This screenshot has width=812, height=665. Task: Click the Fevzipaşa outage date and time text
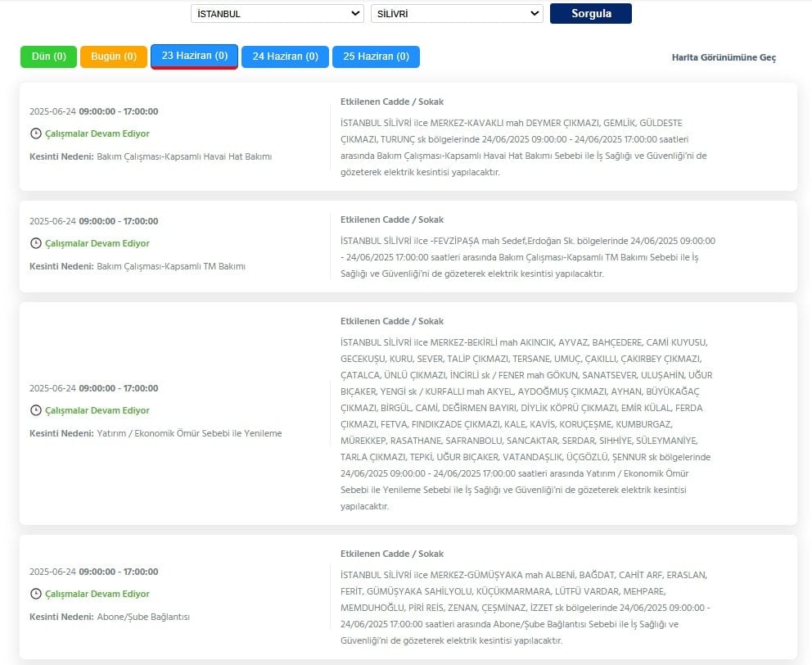coord(94,221)
